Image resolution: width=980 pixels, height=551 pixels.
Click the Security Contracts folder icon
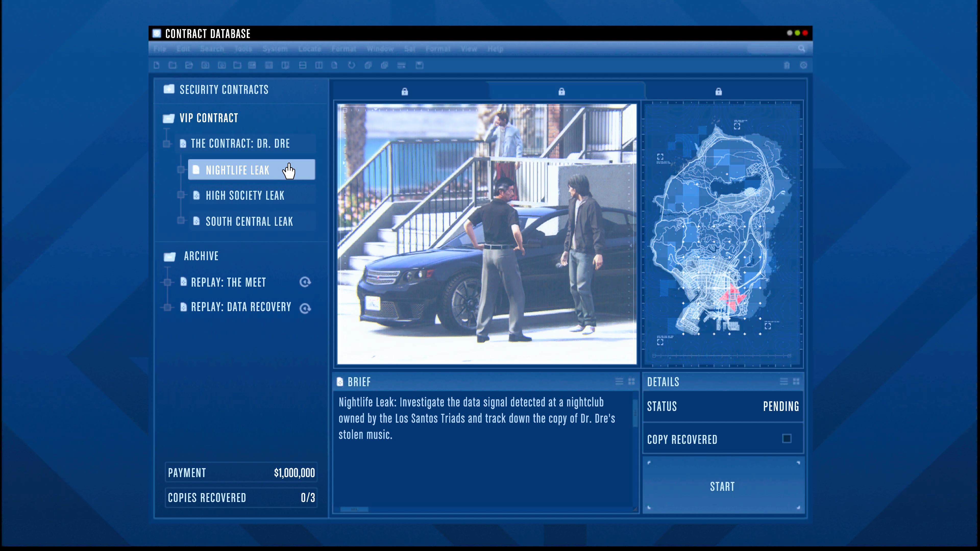(x=169, y=89)
